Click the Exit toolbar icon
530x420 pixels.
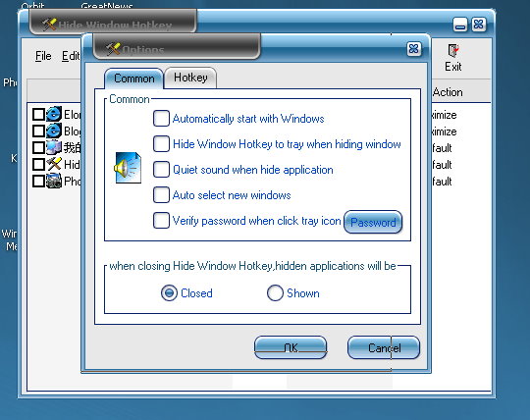click(x=452, y=58)
